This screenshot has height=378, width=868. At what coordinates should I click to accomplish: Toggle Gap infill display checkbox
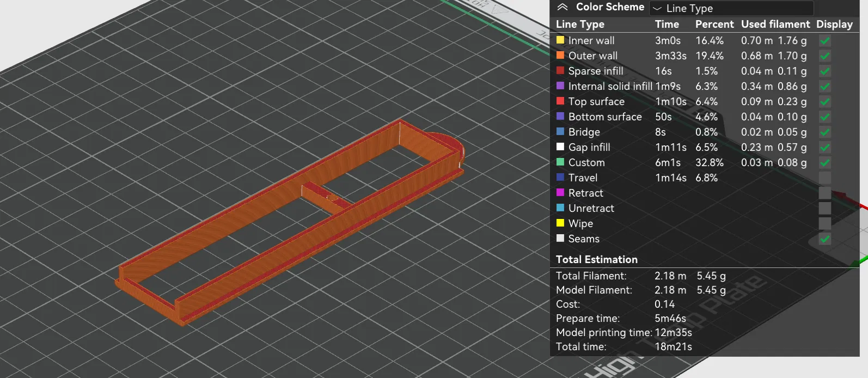pyautogui.click(x=825, y=148)
